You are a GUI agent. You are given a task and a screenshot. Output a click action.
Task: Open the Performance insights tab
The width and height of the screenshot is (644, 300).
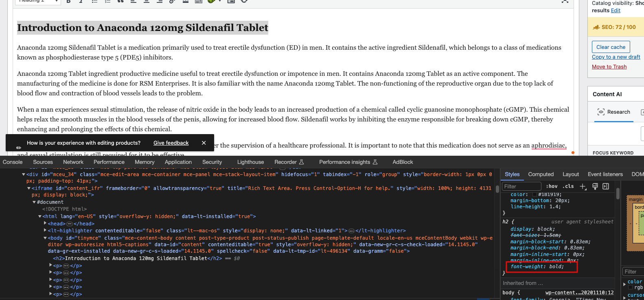pos(344,162)
